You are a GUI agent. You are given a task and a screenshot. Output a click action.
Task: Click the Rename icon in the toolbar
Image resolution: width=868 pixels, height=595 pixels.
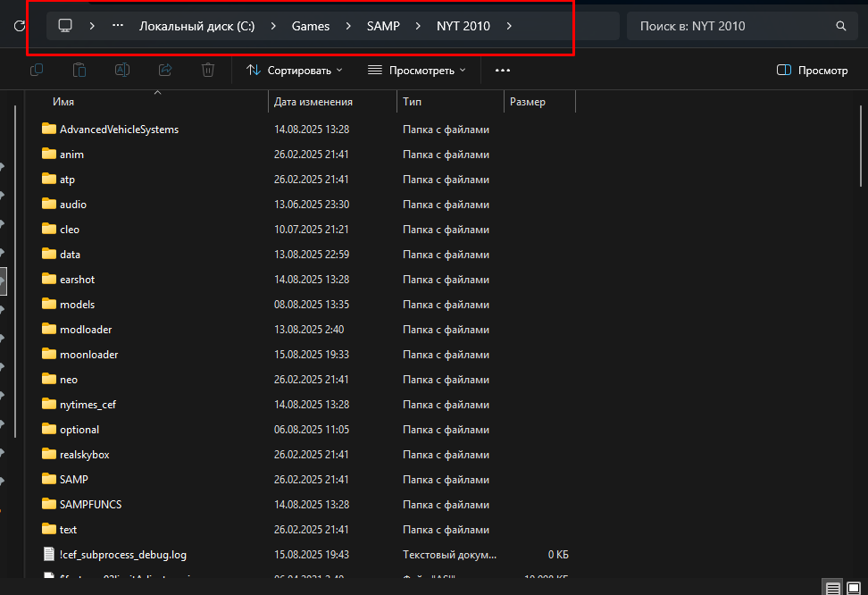[x=122, y=70]
